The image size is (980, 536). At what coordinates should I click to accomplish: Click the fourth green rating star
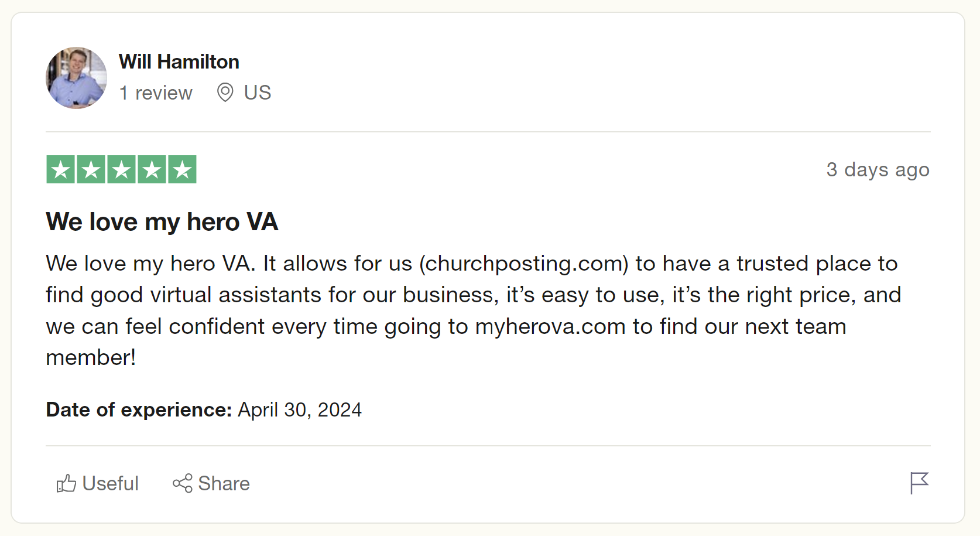pyautogui.click(x=152, y=170)
